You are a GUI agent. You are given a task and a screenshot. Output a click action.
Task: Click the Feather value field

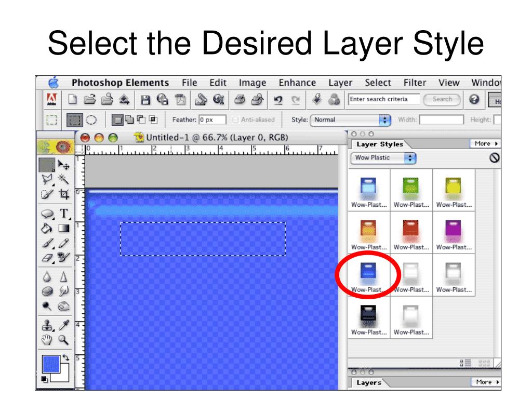[x=212, y=120]
